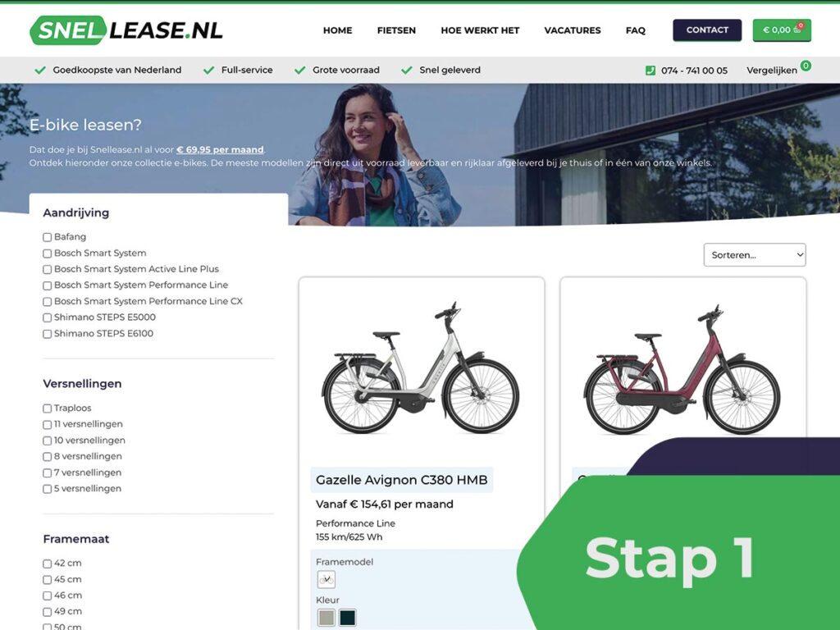Go to Hoe werkt het page
Image resolution: width=840 pixels, height=630 pixels.
[x=480, y=30]
